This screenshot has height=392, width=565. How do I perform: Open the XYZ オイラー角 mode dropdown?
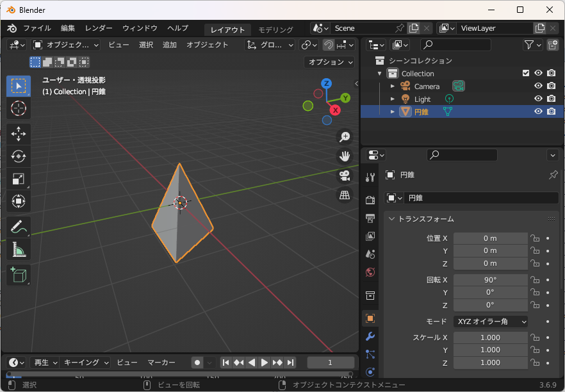coord(491,322)
